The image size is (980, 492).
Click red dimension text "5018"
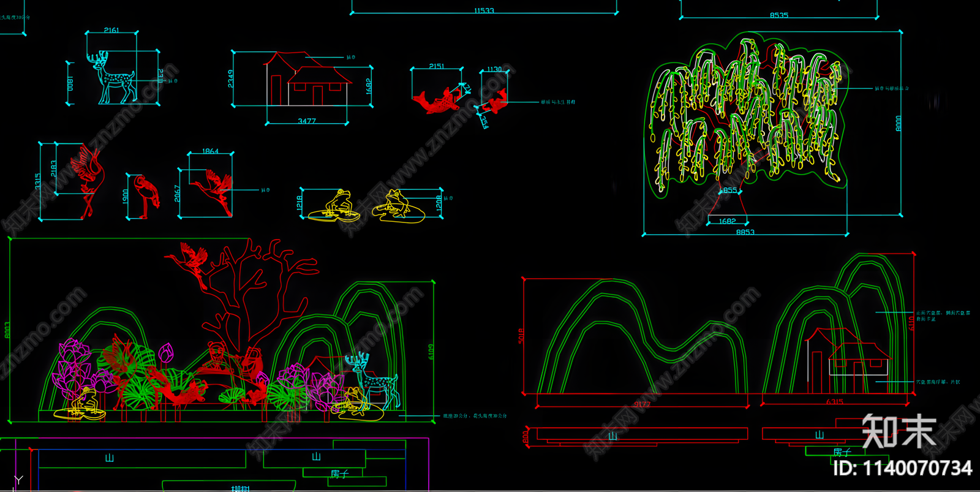521,335
